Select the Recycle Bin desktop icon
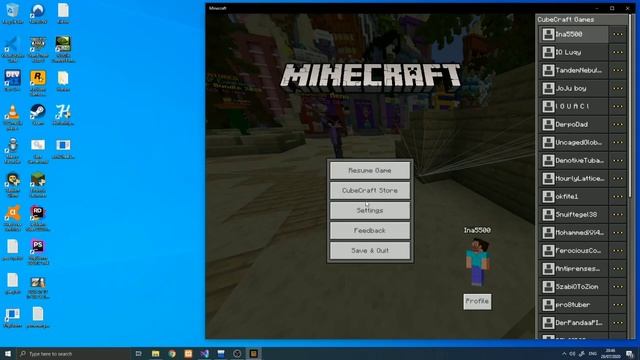 (13, 13)
